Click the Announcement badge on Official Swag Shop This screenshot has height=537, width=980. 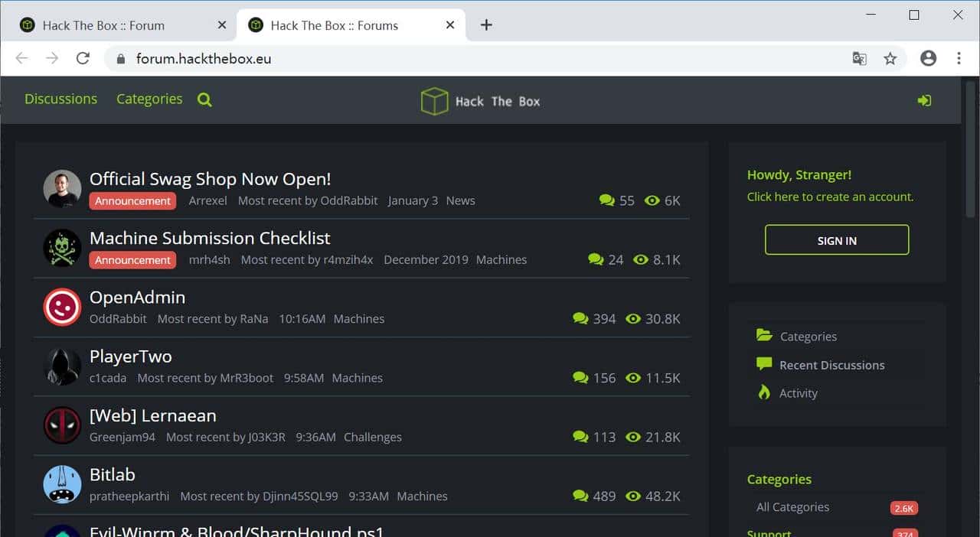click(x=132, y=200)
